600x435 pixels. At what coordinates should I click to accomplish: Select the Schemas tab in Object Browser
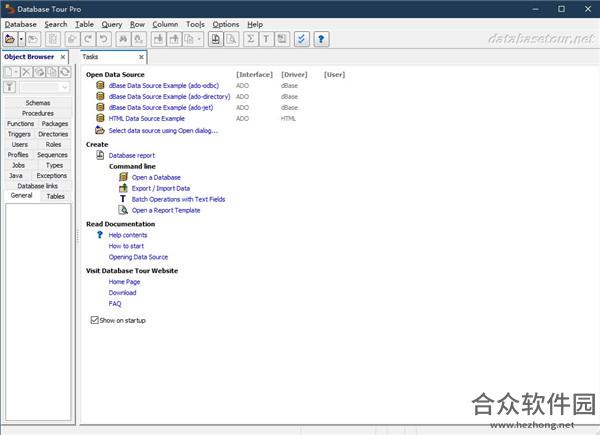point(38,103)
